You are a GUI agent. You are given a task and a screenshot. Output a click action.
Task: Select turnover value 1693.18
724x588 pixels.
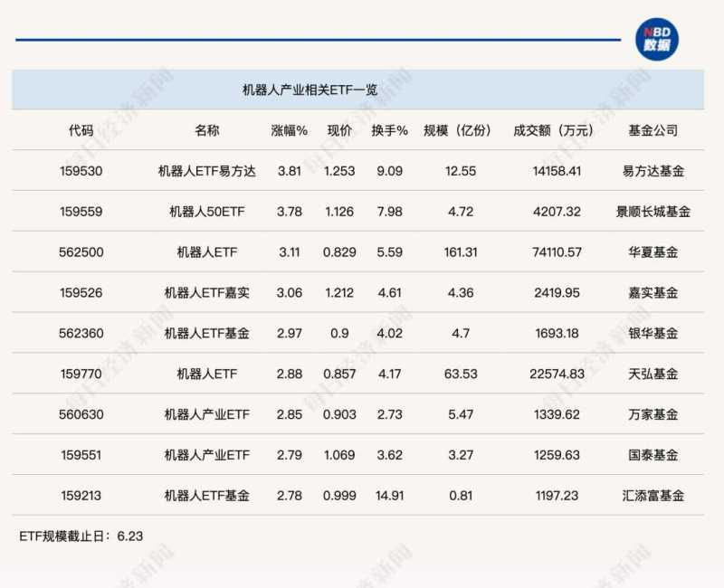(557, 333)
